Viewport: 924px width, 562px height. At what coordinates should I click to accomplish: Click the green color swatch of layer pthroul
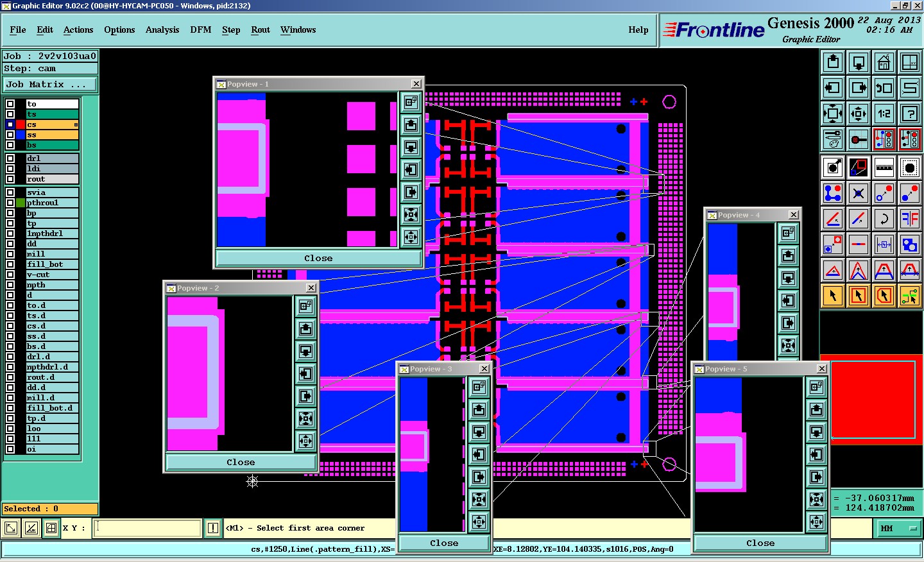pos(21,203)
